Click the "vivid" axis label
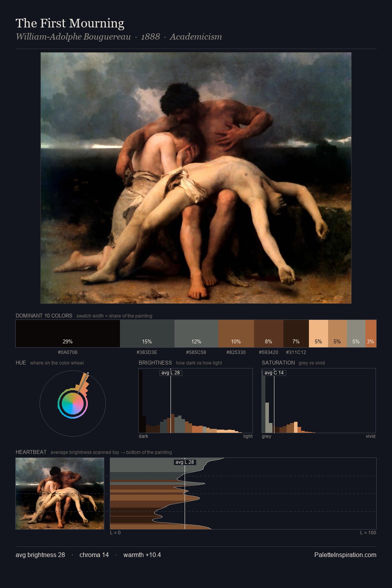392x588 pixels. pos(370,436)
